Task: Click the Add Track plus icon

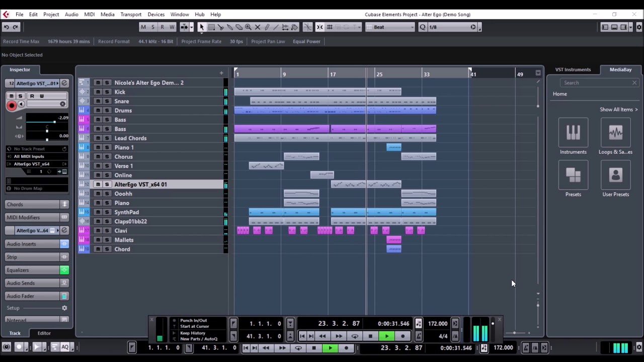Action: pos(221,73)
